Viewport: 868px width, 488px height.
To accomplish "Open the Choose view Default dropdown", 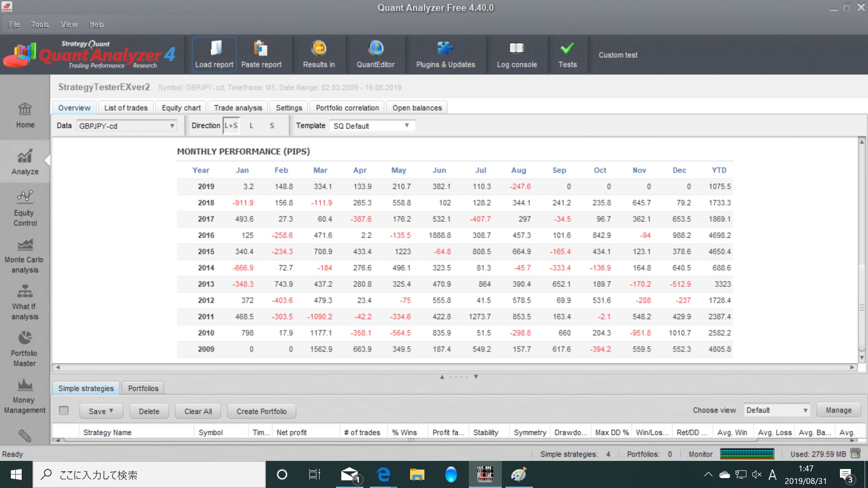I will click(x=776, y=410).
